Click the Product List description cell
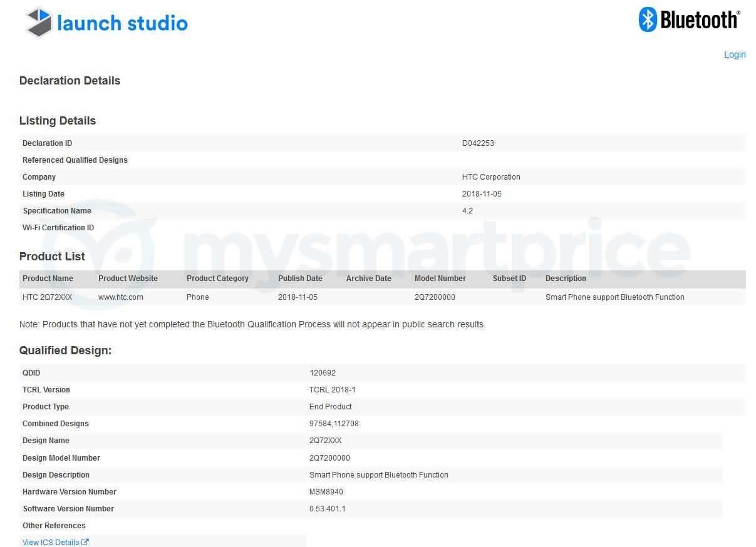 point(614,297)
